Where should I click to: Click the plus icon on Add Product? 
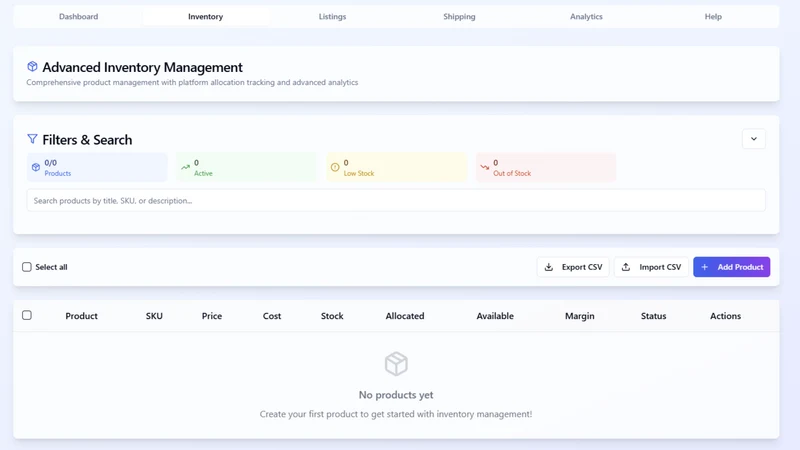(x=705, y=267)
